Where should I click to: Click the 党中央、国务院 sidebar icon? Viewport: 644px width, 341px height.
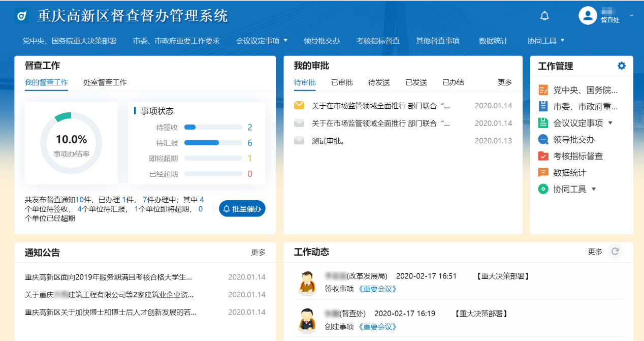(x=543, y=90)
